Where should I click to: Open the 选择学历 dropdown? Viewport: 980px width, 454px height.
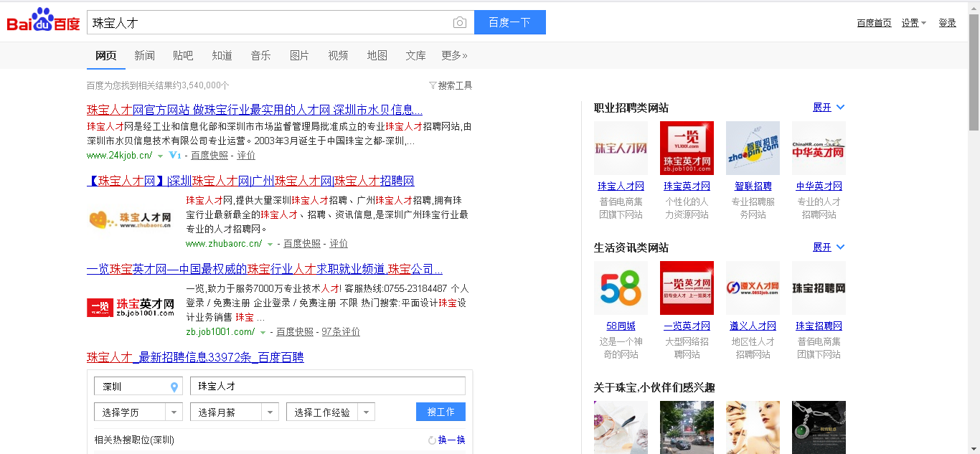[138, 412]
